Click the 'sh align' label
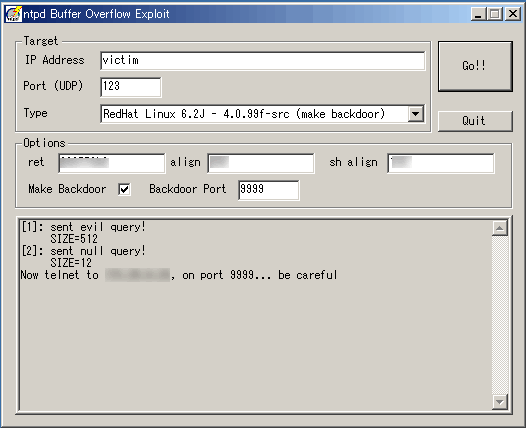Image resolution: width=526 pixels, height=428 pixels. 353,162
